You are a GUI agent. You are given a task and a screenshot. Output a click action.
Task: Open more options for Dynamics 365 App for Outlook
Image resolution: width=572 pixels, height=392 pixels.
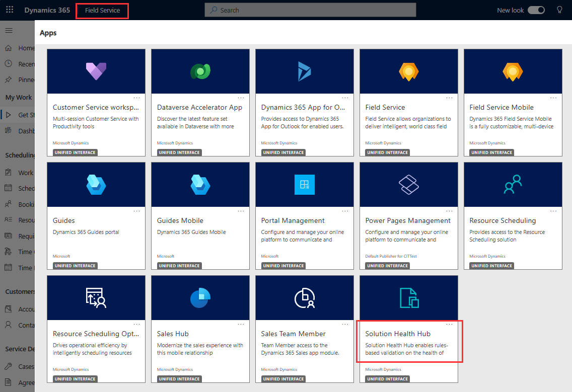pos(345,98)
